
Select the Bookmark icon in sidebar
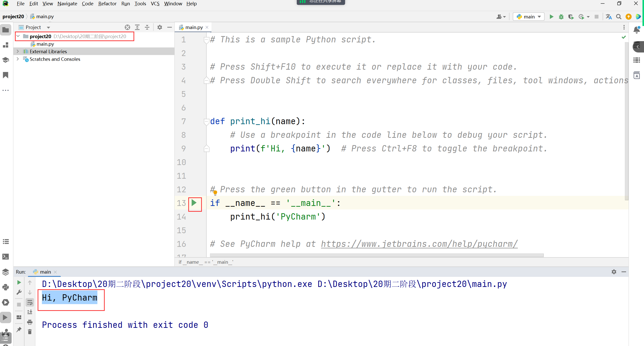tap(6, 75)
